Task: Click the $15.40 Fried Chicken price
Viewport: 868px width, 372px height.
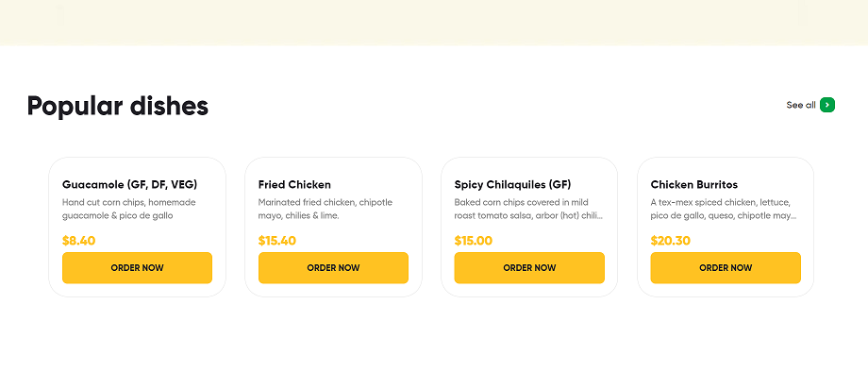Action: tap(276, 241)
